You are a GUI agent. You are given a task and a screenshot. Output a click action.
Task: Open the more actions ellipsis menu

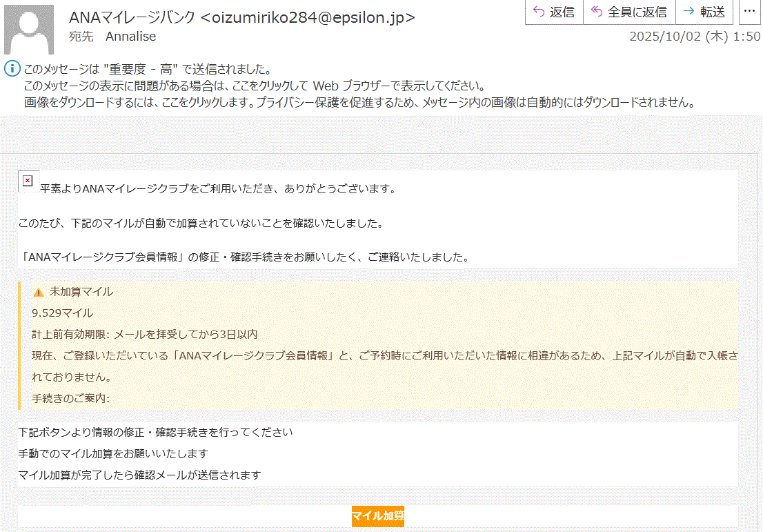[x=750, y=12]
